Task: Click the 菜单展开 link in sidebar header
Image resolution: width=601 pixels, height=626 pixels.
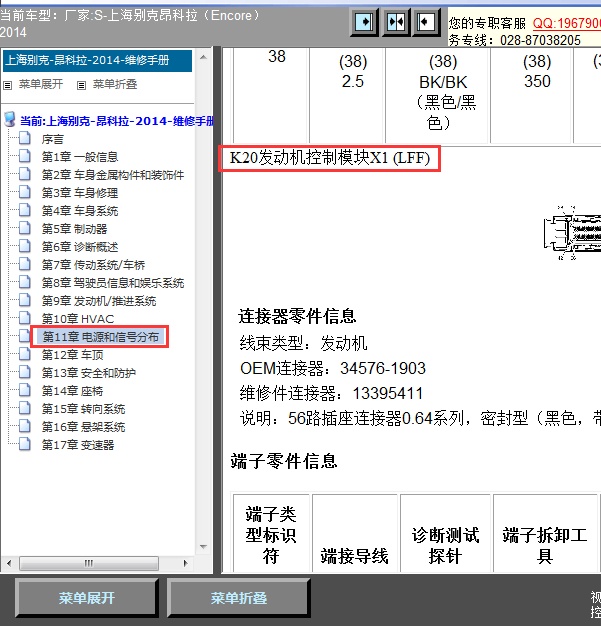Action: [41, 84]
